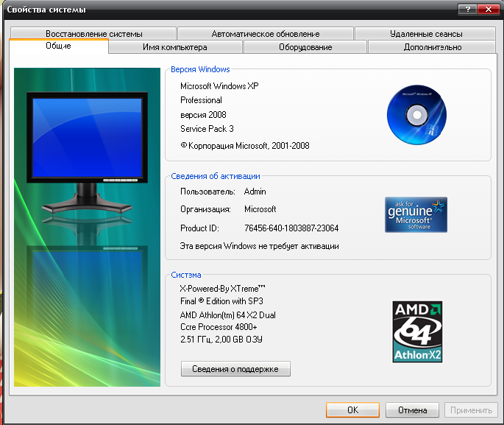Click the user name Admin
Viewport: 504px width, 425px height.
point(255,192)
